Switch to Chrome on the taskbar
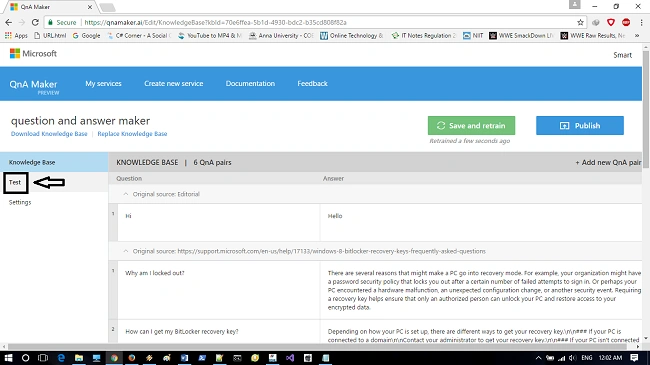The width and height of the screenshot is (650, 365). tap(114, 358)
